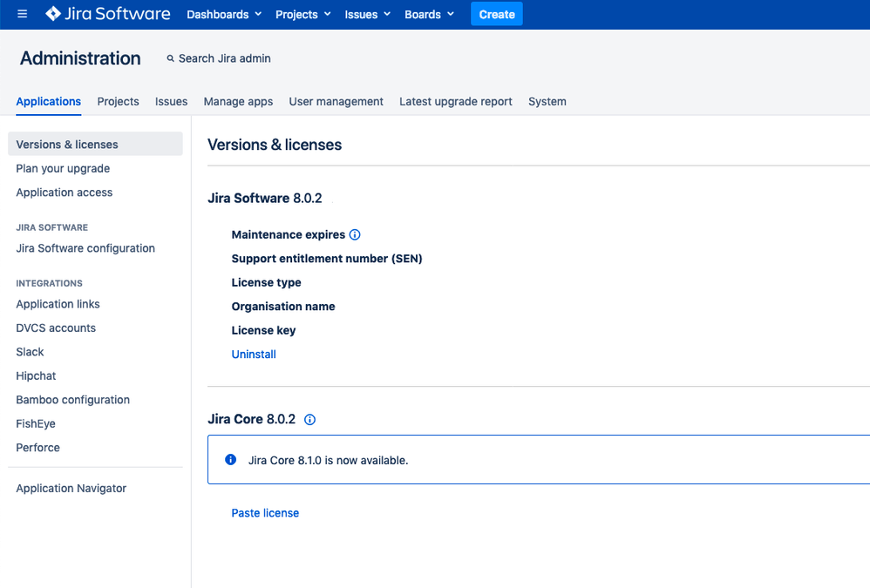This screenshot has height=588, width=870.
Task: Open the hamburger sidebar menu icon
Action: point(22,14)
